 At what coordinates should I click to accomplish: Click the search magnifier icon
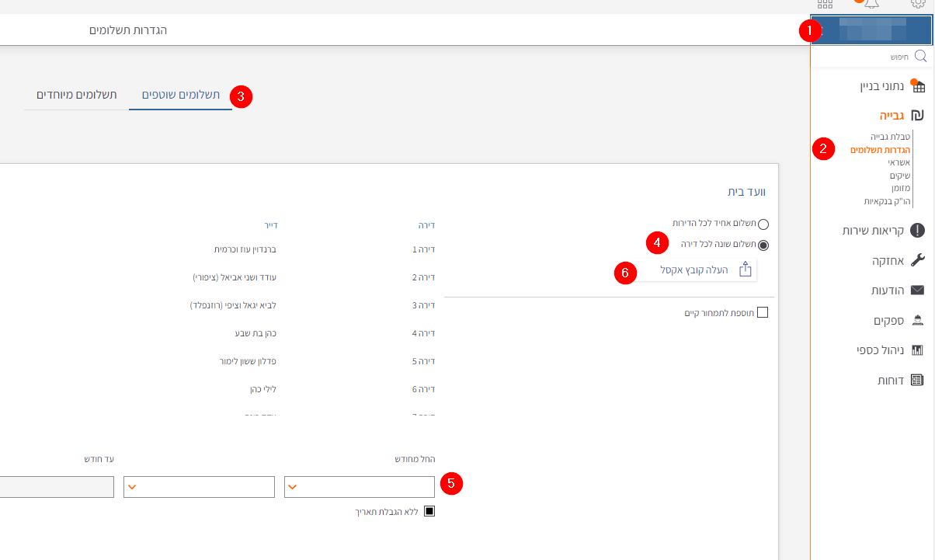coord(920,57)
